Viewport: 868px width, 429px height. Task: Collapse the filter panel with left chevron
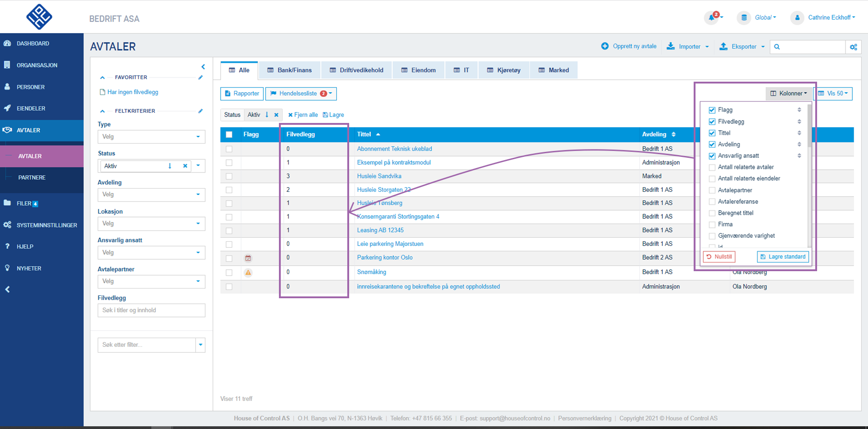(x=203, y=67)
